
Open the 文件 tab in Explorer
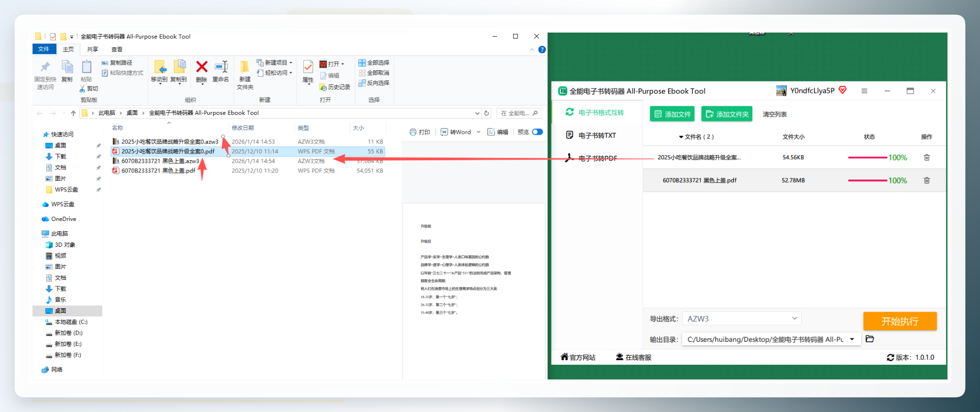pyautogui.click(x=44, y=49)
